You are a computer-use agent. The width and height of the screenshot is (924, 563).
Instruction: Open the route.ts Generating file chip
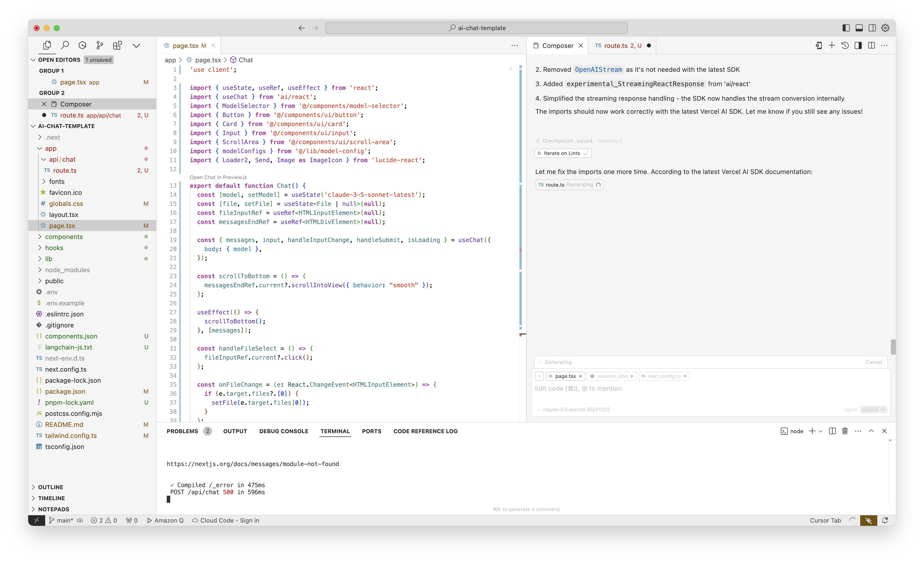569,185
